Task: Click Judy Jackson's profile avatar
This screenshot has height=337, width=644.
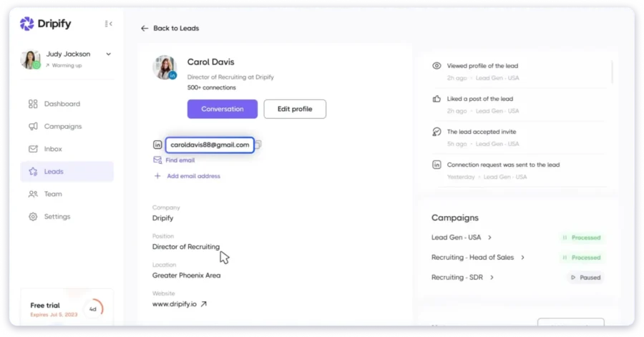Action: [x=30, y=59]
